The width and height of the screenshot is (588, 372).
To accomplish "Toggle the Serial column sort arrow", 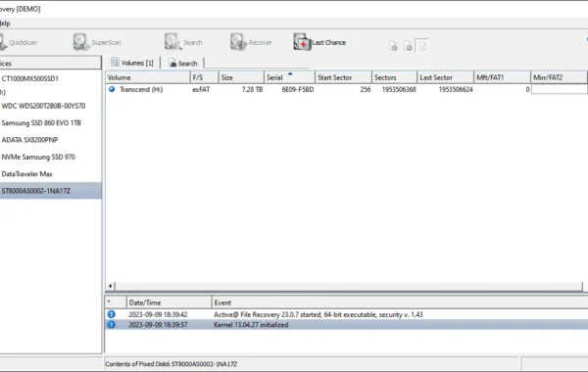I will [290, 73].
